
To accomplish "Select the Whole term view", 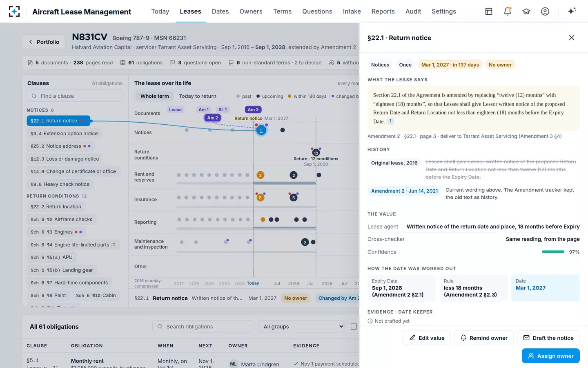I will click(x=155, y=96).
